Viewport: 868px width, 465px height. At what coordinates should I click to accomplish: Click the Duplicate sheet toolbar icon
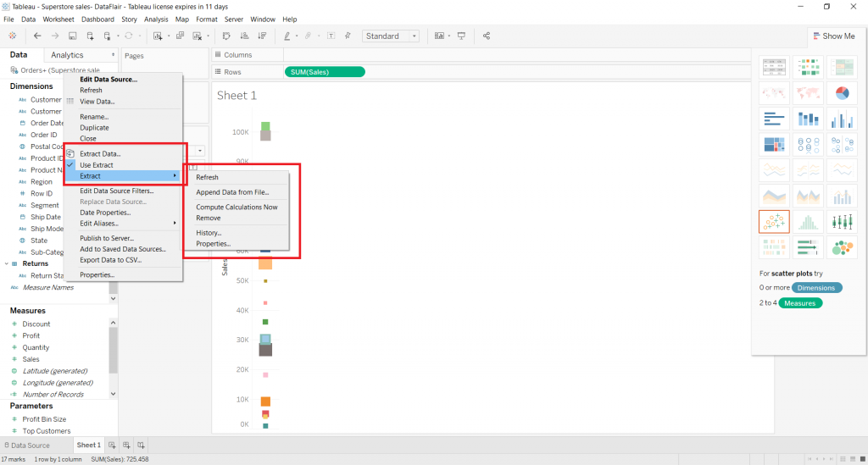point(180,36)
